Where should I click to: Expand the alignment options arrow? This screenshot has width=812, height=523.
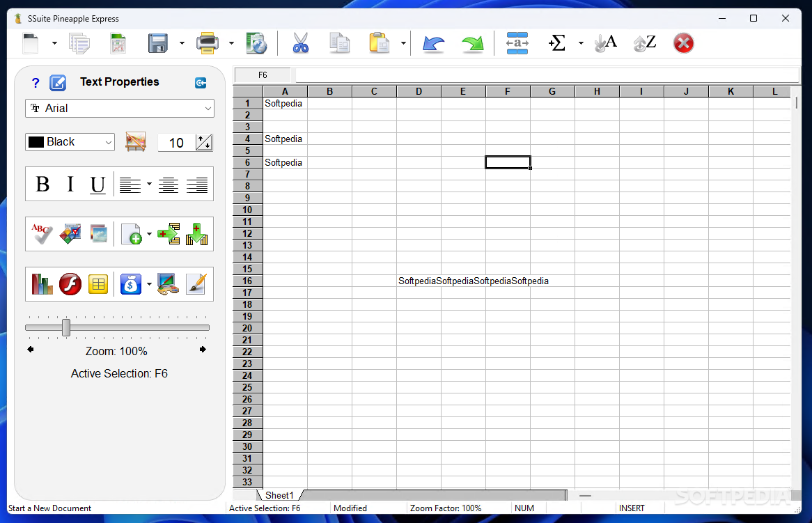click(149, 185)
